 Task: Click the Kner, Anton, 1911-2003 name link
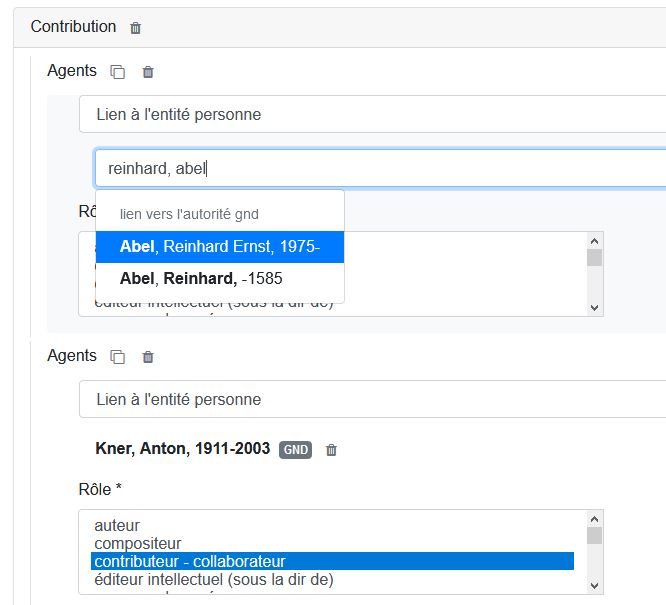pyautogui.click(x=182, y=449)
